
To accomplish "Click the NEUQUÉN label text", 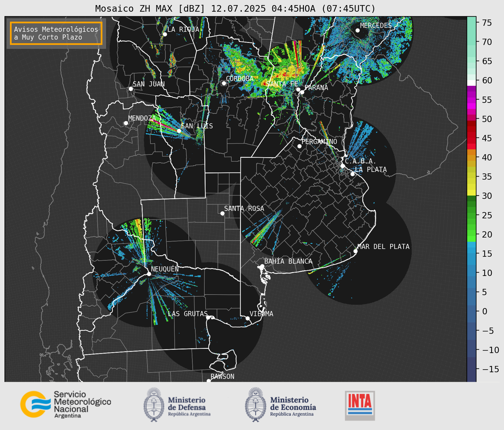I will 165,269.
